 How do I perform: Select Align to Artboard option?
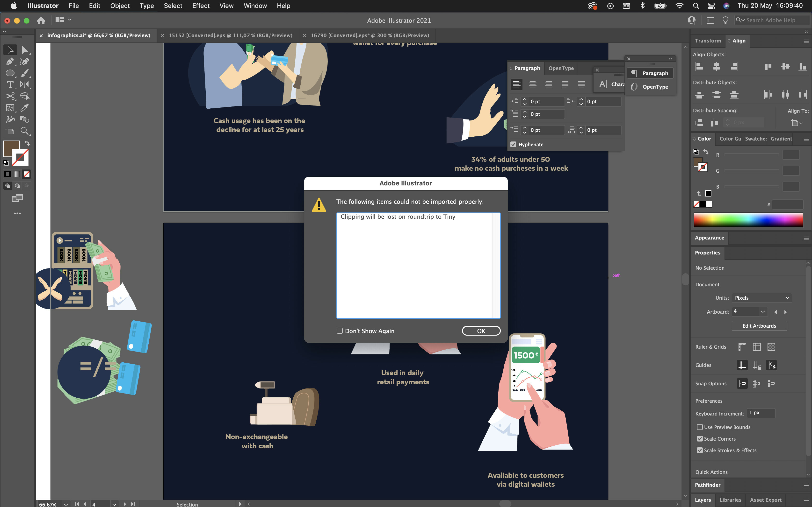(797, 122)
